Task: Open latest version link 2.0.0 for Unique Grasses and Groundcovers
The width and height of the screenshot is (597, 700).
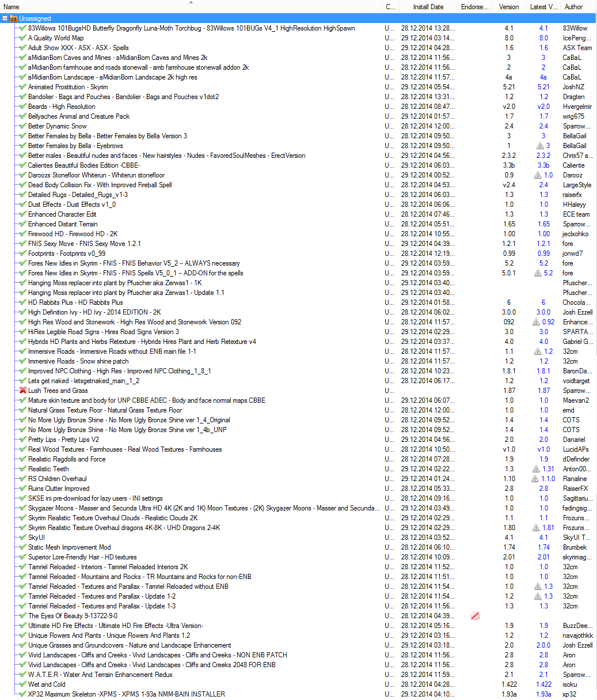Action: pos(543,645)
